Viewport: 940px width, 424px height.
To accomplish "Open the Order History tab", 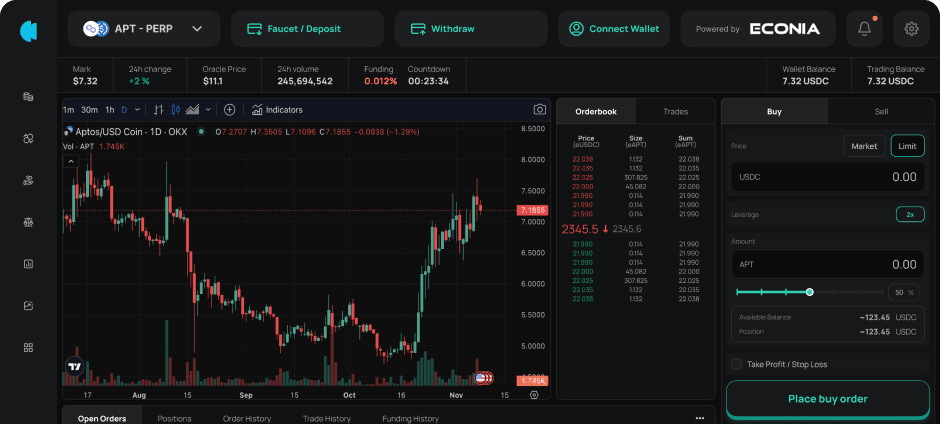I will coord(246,418).
